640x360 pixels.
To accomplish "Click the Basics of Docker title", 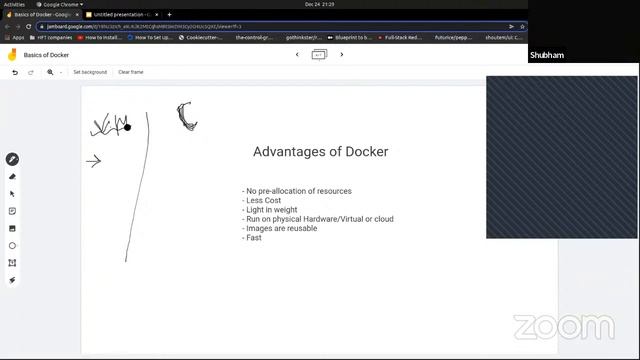I will pos(46,55).
